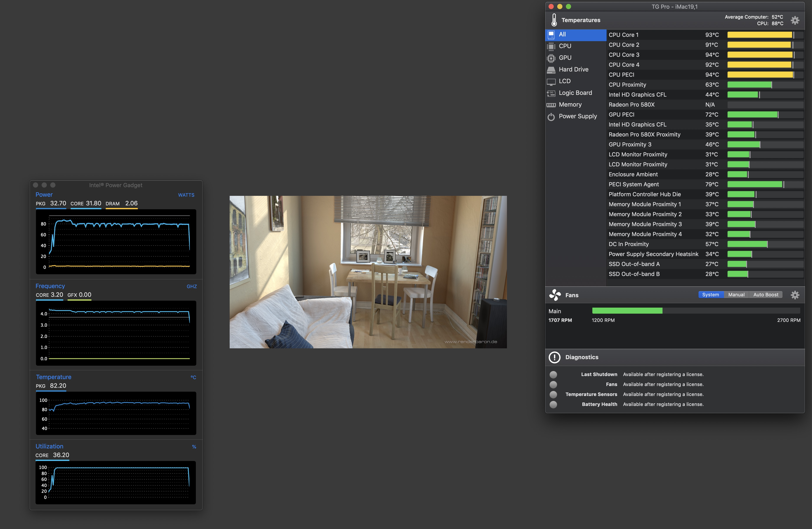Click the Power Supply icon
This screenshot has width=812, height=529.
pyautogui.click(x=551, y=117)
